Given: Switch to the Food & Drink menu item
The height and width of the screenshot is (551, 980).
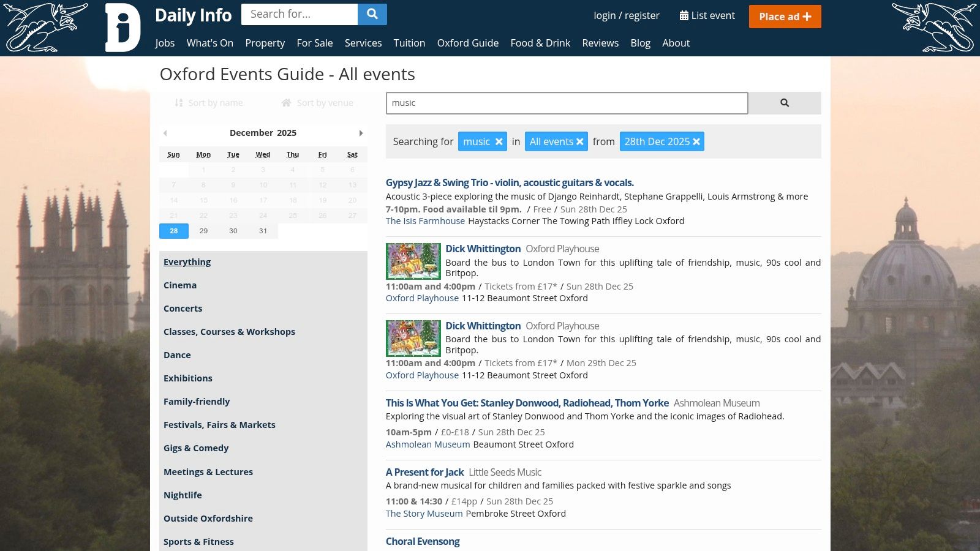Looking at the screenshot, I should 540,43.
